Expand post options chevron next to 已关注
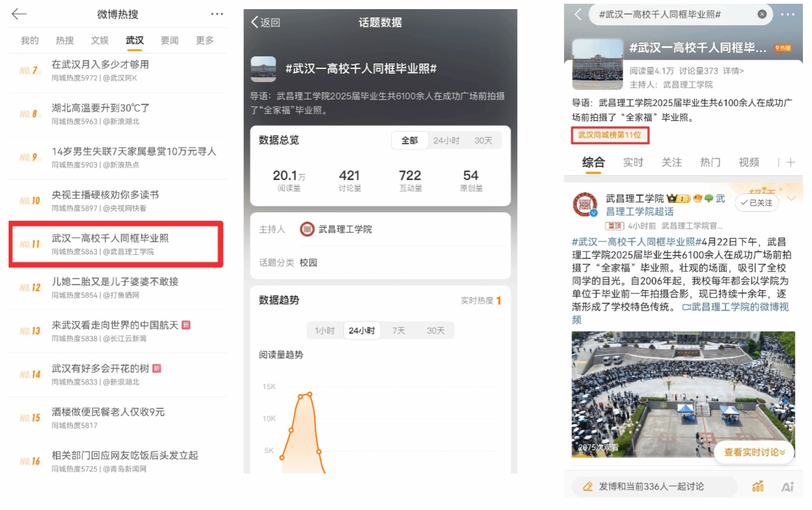The width and height of the screenshot is (812, 510). 791,198
